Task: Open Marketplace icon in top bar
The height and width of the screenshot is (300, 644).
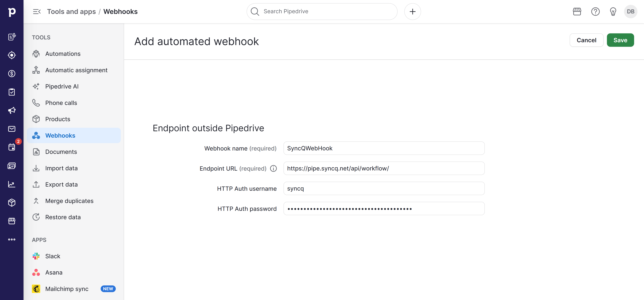Action: [x=577, y=12]
